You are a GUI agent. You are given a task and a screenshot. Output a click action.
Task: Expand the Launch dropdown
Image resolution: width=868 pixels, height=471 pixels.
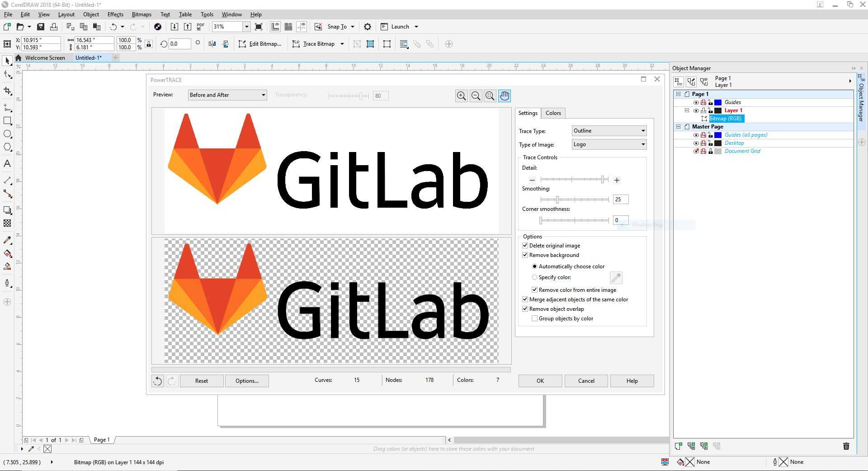(x=416, y=27)
